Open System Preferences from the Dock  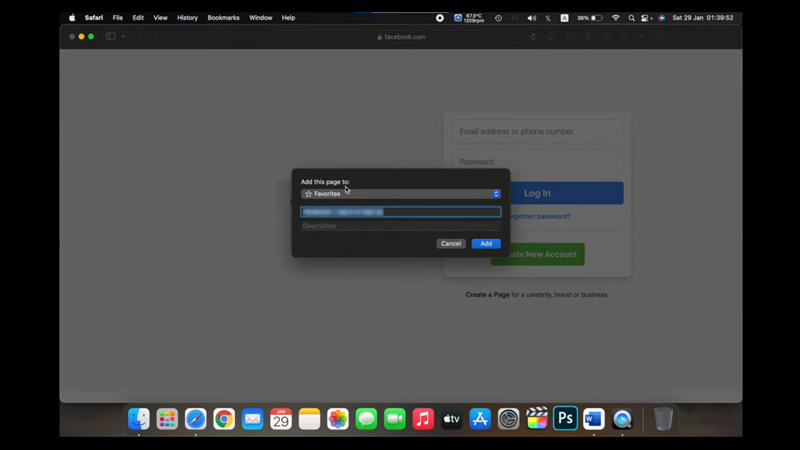tap(508, 419)
